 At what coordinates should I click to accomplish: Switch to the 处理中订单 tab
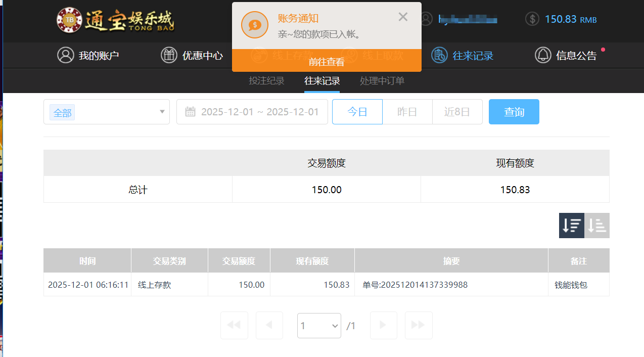(x=382, y=81)
